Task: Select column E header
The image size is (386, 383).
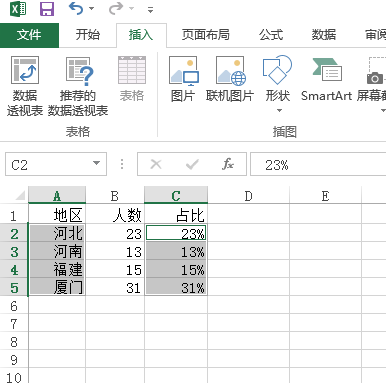Action: point(325,195)
